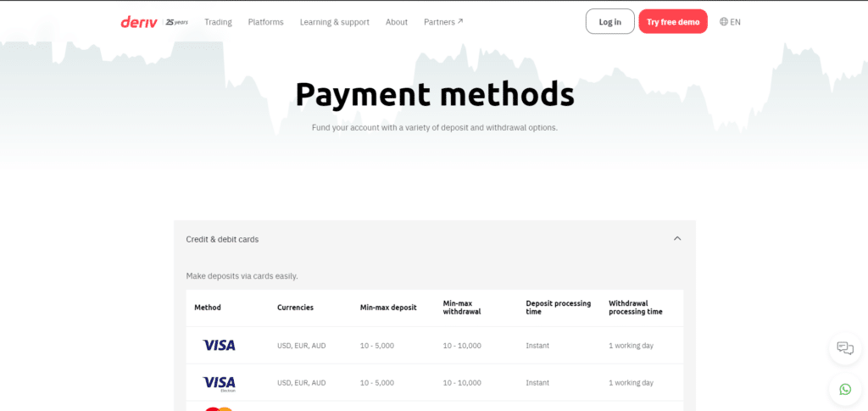Click 10 - 10,000 in VISA row
The image size is (868, 411).
[x=462, y=346]
